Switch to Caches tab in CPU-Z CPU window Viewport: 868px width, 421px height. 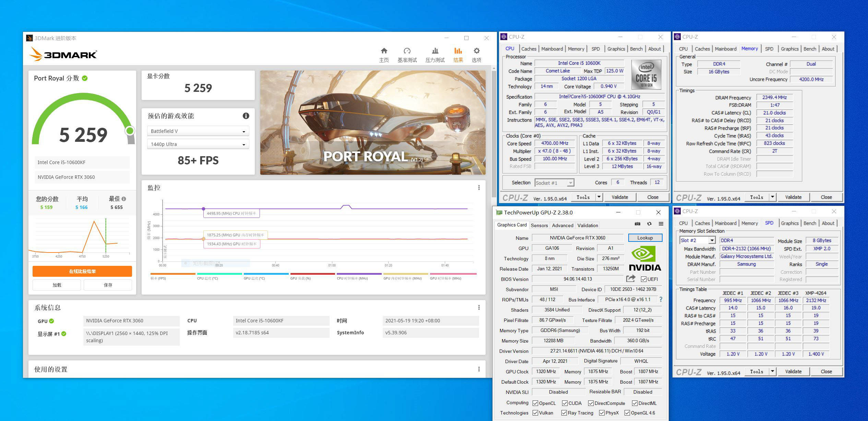click(x=528, y=49)
